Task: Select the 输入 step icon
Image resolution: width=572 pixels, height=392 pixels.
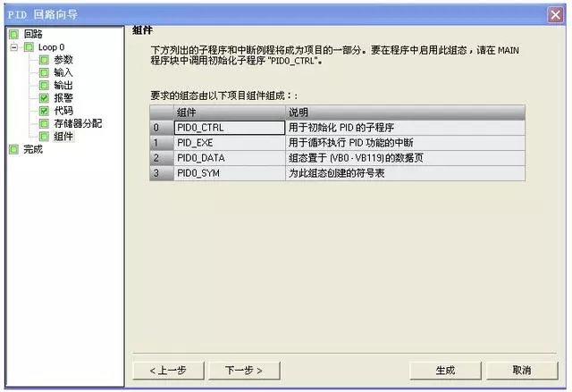Action: pyautogui.click(x=44, y=72)
